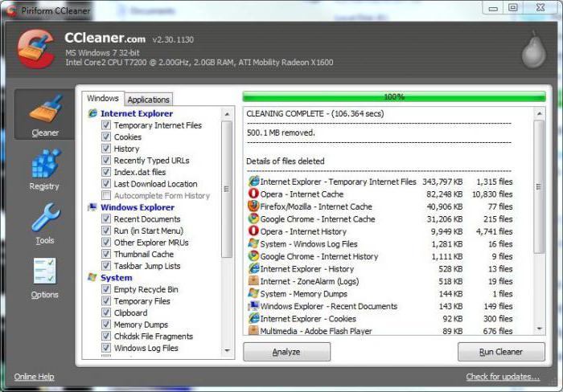Image resolution: width=563 pixels, height=392 pixels.
Task: Click IE icon for Temporary Internet Files result
Action: tap(253, 181)
